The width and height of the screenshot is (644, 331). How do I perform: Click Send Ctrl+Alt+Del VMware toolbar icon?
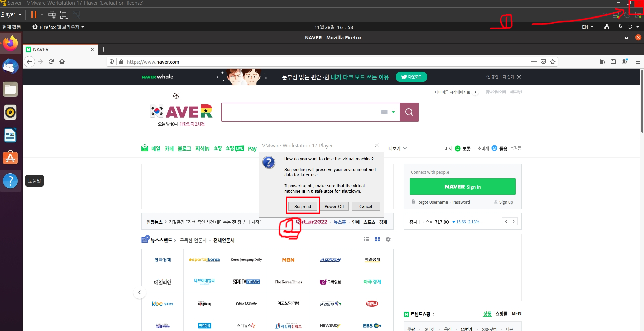tap(52, 14)
